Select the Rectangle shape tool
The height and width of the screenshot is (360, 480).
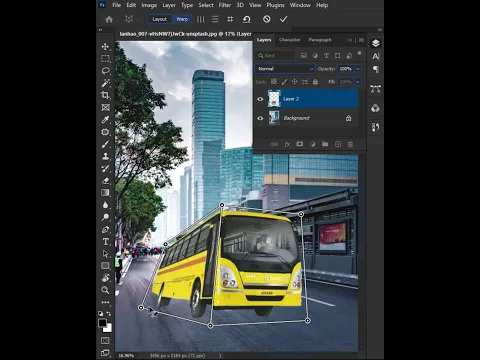coord(105,266)
